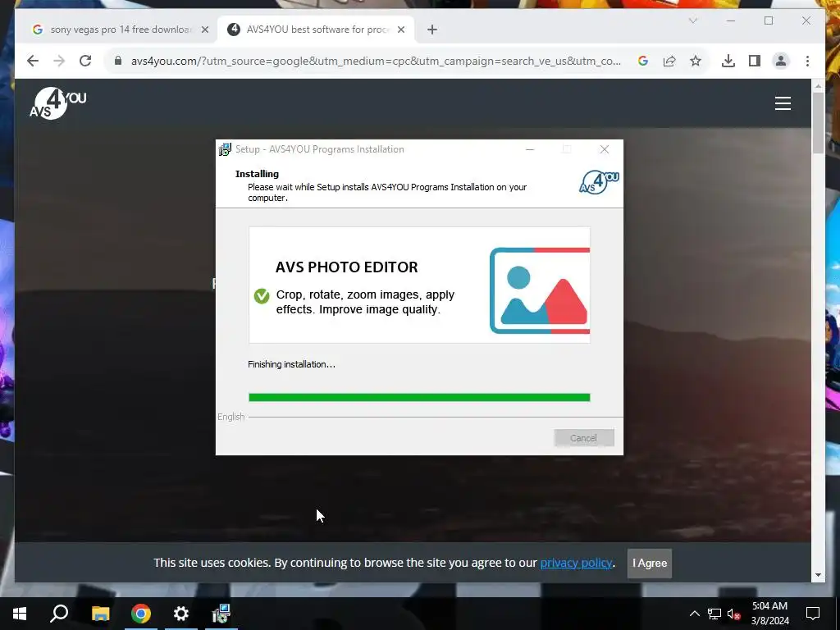Click the AVS PHOTO EDITOR heading
The image size is (840, 630).
[x=347, y=267]
